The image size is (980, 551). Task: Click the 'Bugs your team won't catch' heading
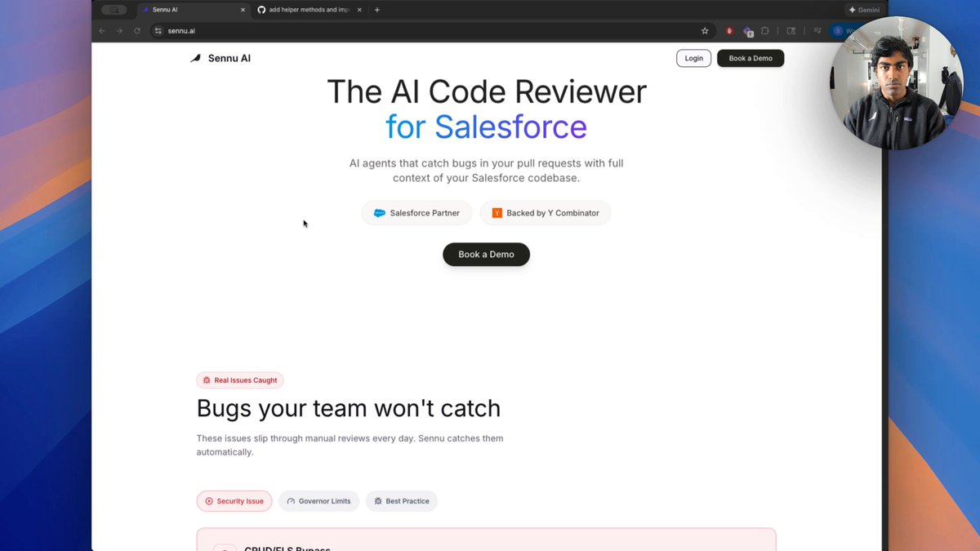[x=349, y=408]
